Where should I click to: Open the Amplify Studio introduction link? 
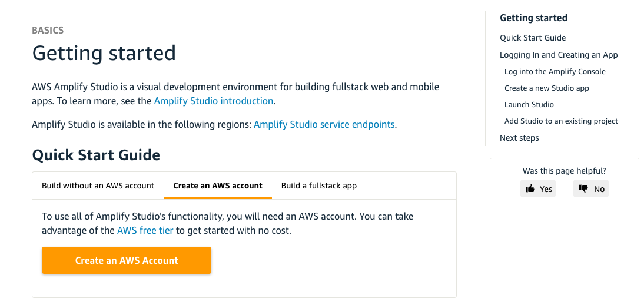coord(214,101)
